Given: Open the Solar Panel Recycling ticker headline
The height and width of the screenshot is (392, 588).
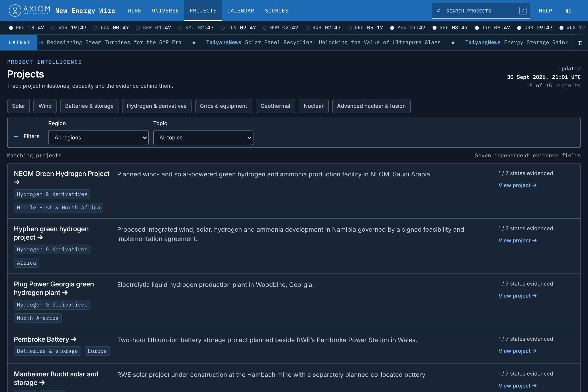Looking at the screenshot, I should coord(323,43).
